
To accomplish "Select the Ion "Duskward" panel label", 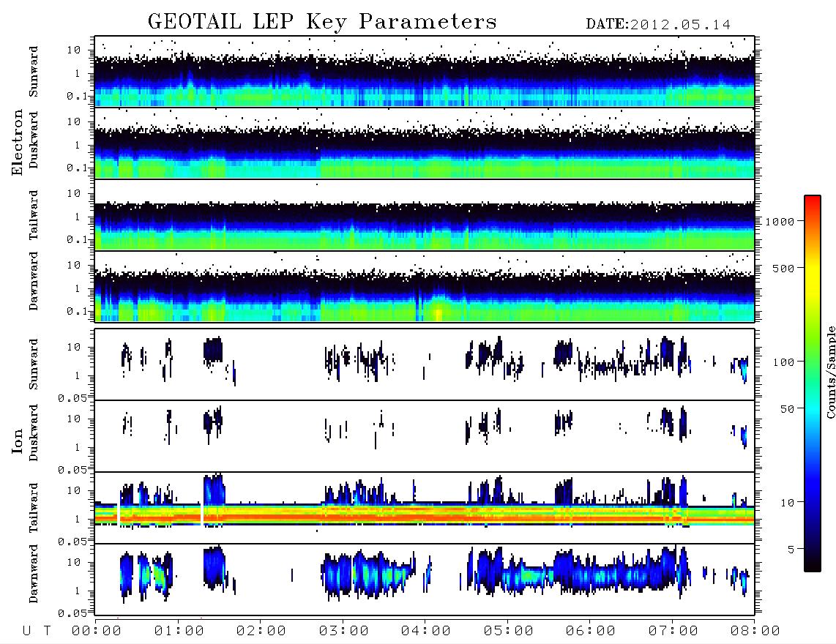I will point(34,433).
